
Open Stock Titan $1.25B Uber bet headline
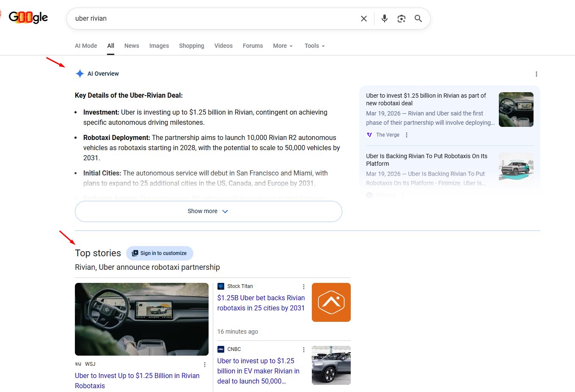(261, 303)
